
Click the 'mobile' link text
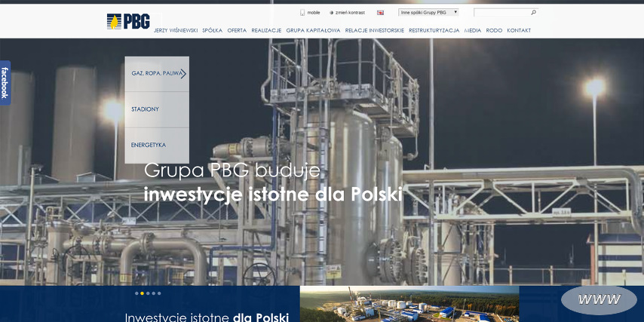click(314, 13)
